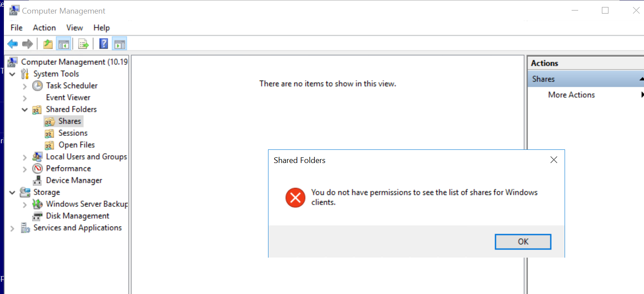This screenshot has height=294, width=644.
Task: Open More Actions in the Actions pane
Action: click(571, 95)
